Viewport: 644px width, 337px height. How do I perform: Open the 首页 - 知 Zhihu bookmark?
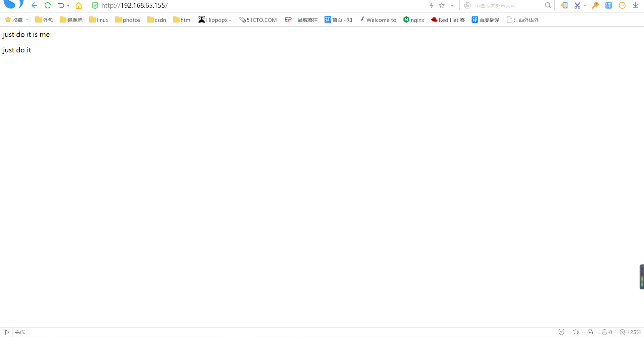pyautogui.click(x=338, y=20)
